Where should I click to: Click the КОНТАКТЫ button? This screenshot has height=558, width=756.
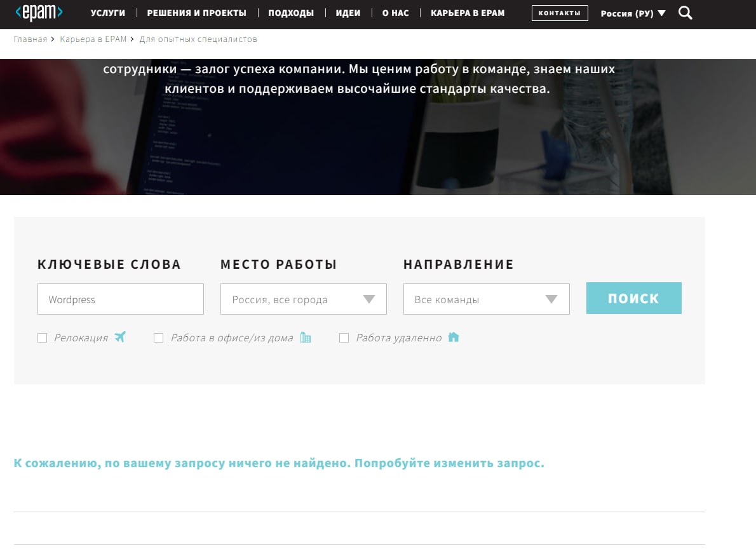pos(560,13)
